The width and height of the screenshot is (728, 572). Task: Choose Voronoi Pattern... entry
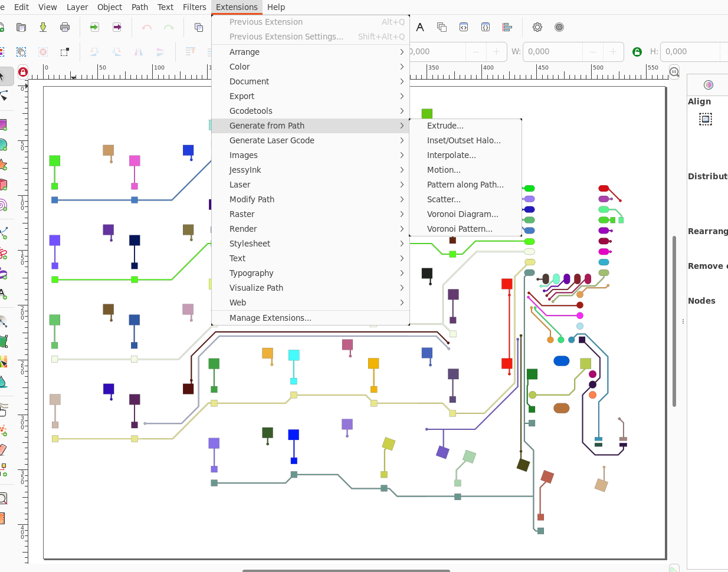tap(465, 229)
